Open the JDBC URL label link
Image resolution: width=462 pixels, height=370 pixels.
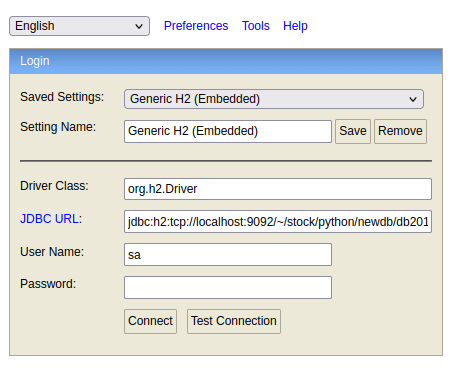[x=50, y=219]
